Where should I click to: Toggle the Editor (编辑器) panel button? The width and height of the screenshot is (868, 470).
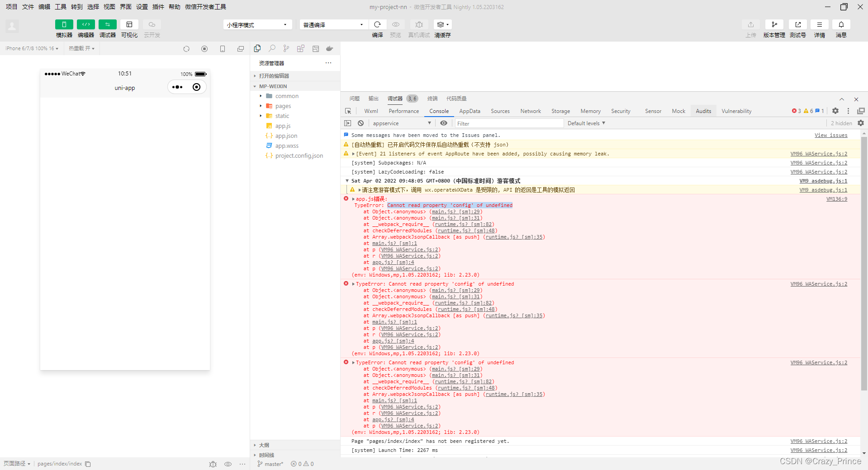86,24
